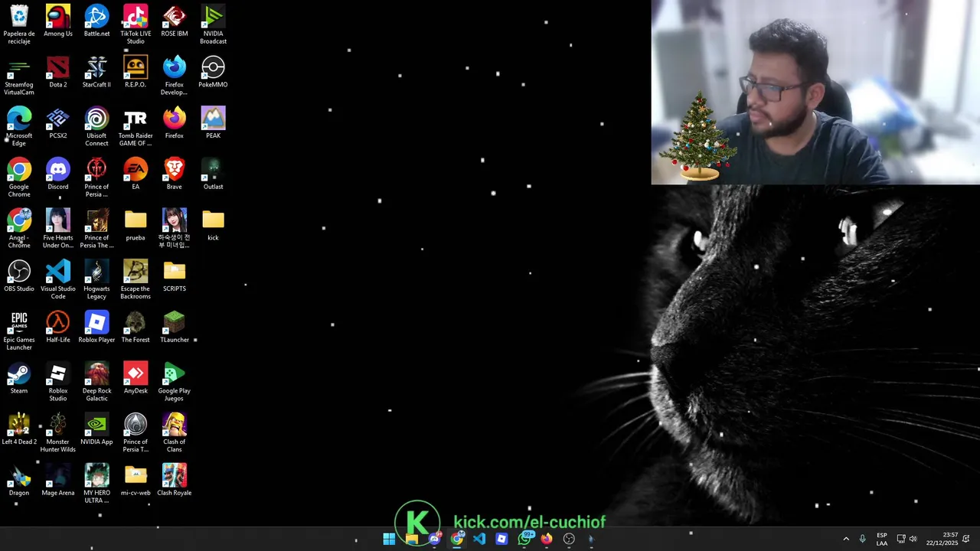The image size is (980, 551).
Task: Select Deep Rock Galactic shortcut
Action: [96, 382]
